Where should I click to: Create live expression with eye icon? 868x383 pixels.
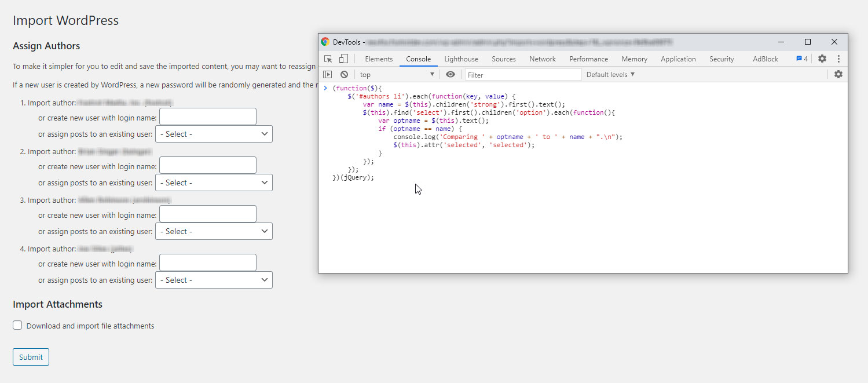point(451,74)
